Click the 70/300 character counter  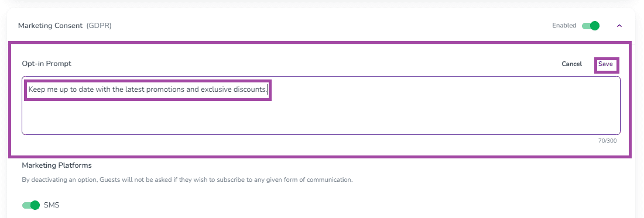607,140
